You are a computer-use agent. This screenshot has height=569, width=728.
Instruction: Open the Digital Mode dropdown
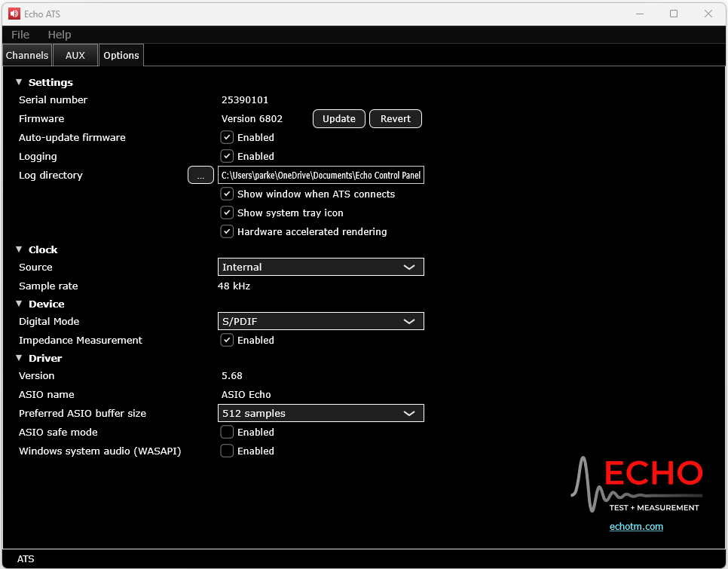[x=320, y=321]
